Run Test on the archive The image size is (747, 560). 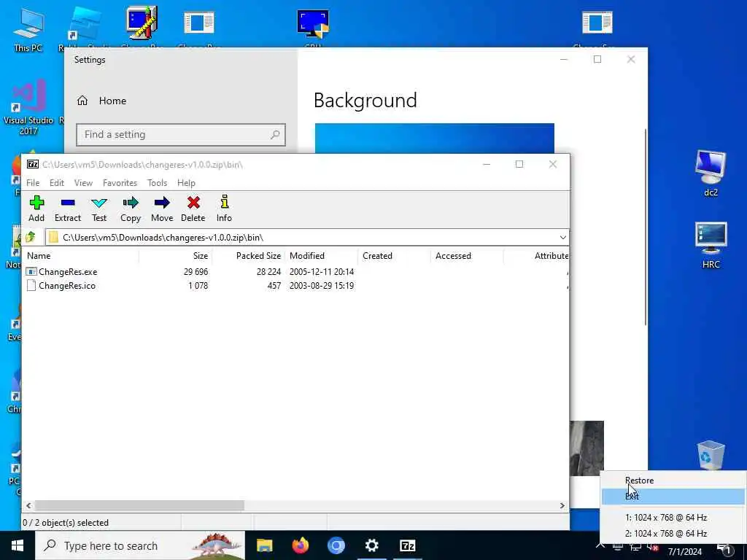click(99, 209)
